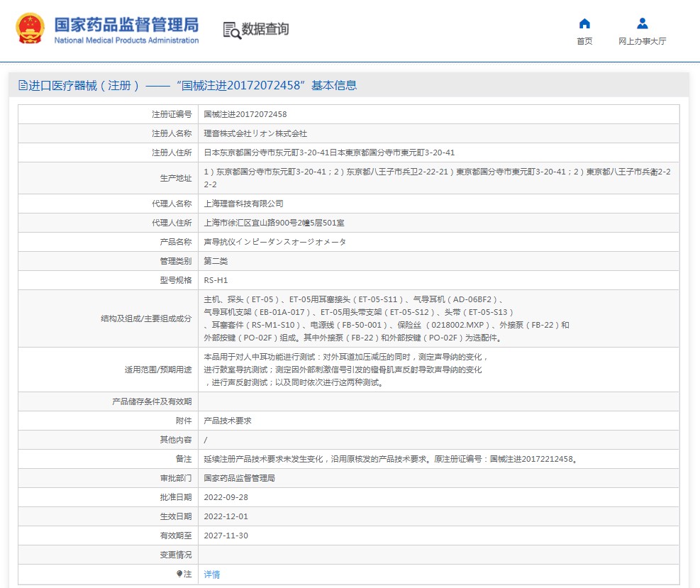Select the 其他内容 slash value
This screenshot has width=700, height=588.
[x=206, y=440]
